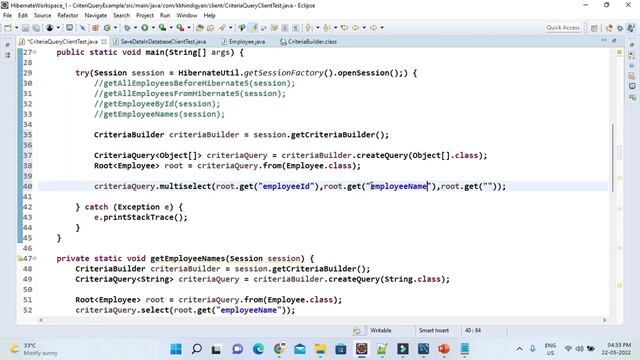This screenshot has width=640, height=360.
Task: Navigate Back with yellow left arrow
Action: (x=356, y=28)
